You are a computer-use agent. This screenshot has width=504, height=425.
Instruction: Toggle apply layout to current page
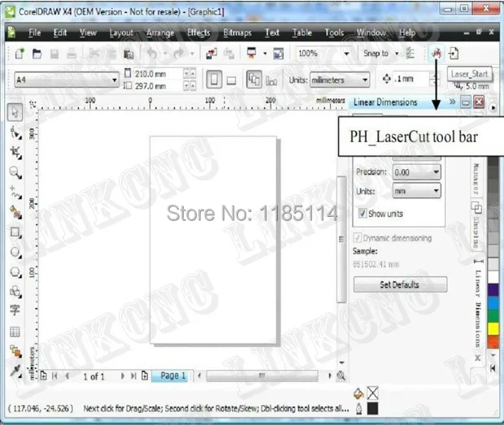[272, 80]
